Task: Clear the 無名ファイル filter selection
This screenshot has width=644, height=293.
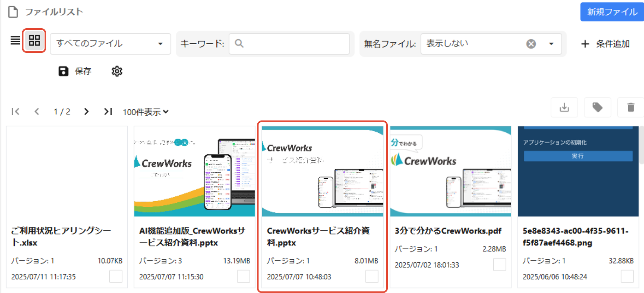Action: (x=531, y=44)
